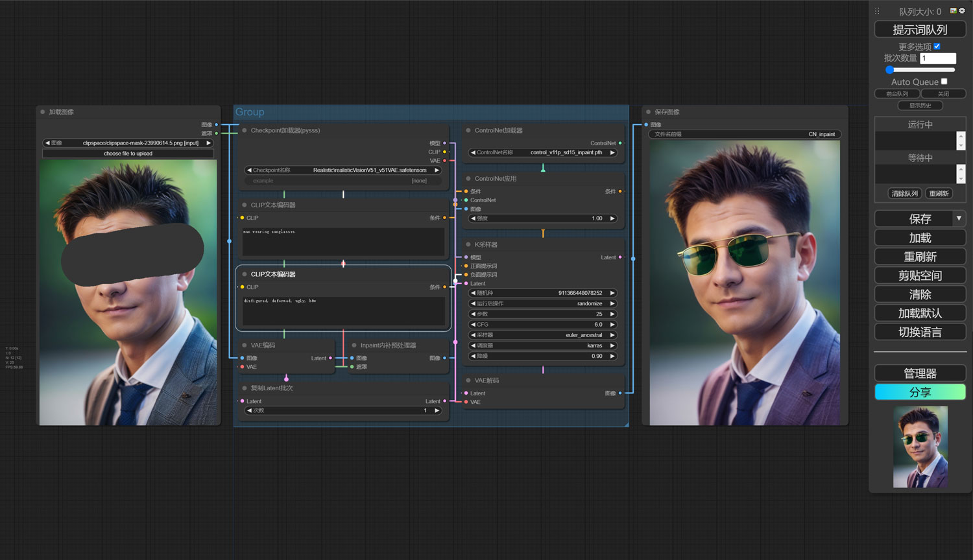973x560 pixels.
Task: Click the image gallery icon beside gear
Action: tap(953, 10)
